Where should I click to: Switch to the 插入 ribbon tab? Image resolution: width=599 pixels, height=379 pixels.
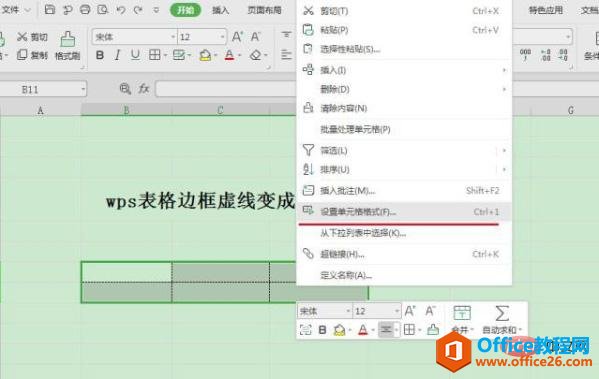pyautogui.click(x=220, y=10)
